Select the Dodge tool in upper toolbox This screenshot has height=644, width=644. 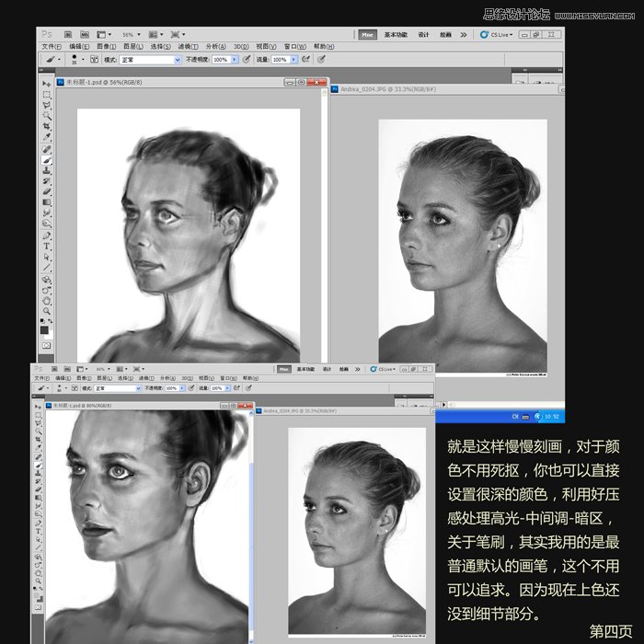coord(46,224)
